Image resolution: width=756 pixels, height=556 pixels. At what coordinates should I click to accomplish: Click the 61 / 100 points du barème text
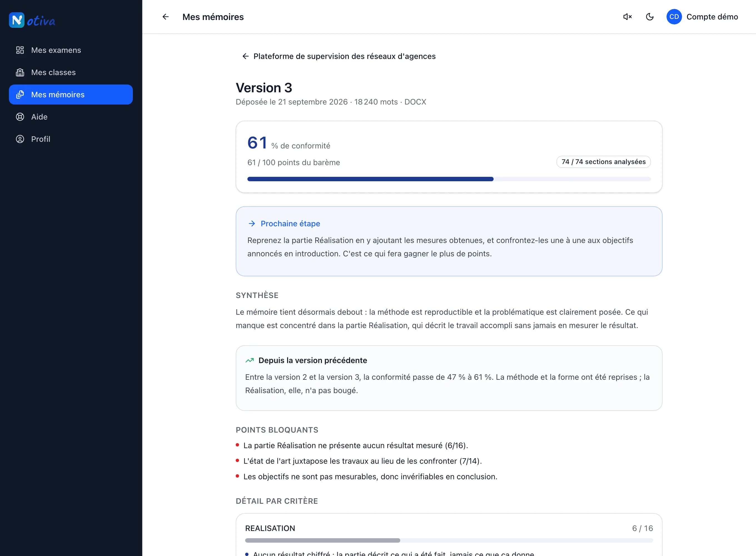pos(294,163)
